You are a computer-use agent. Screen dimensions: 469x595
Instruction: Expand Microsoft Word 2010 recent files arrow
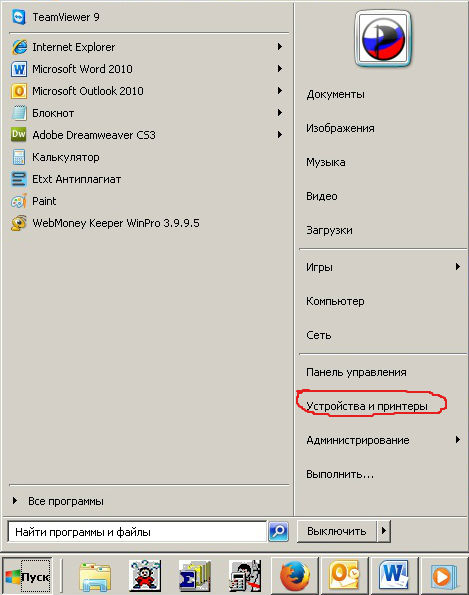click(280, 69)
